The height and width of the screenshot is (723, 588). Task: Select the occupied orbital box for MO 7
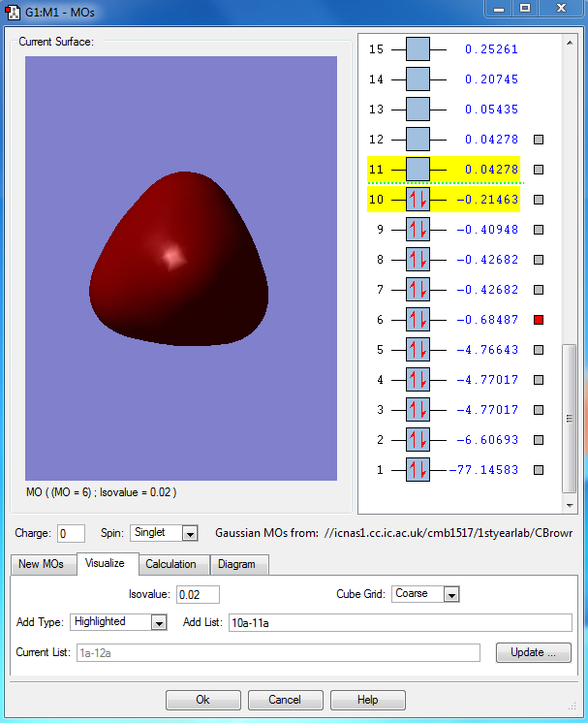pyautogui.click(x=418, y=290)
